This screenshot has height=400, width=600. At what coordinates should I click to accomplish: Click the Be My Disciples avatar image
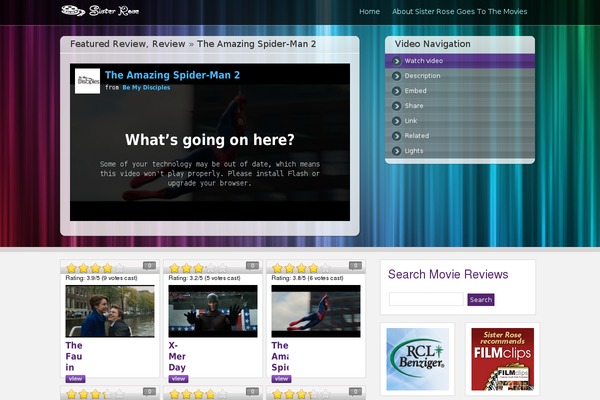(87, 81)
